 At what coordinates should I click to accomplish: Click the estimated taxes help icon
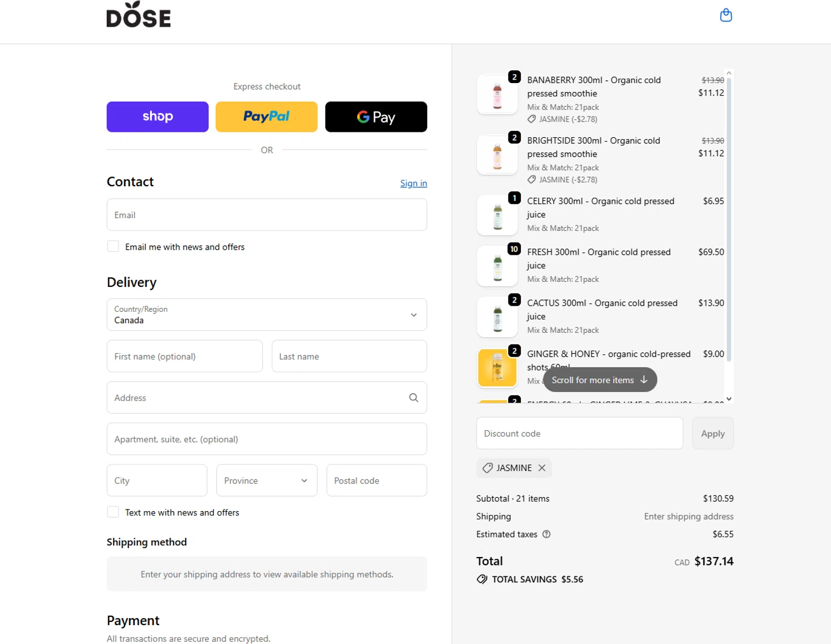(x=546, y=534)
